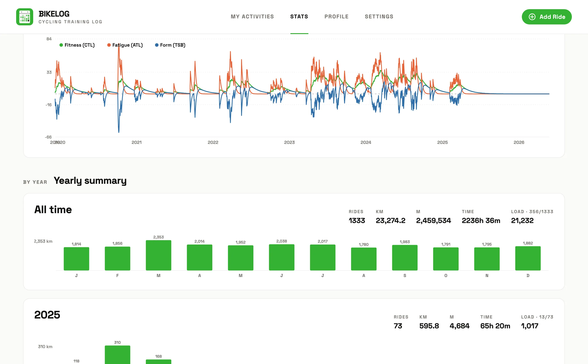Click the All time load value 21,232
Viewport: 588px width, 364px height.
522,221
